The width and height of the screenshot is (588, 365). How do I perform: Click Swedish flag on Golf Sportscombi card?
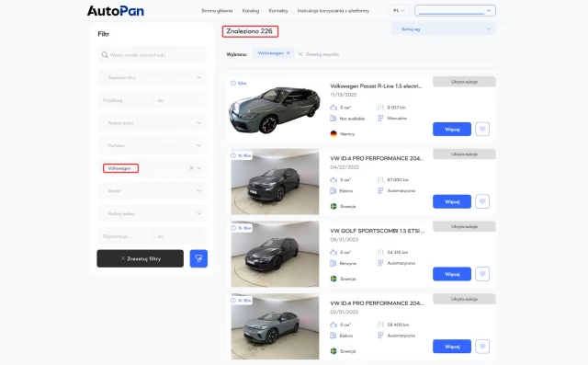[334, 279]
